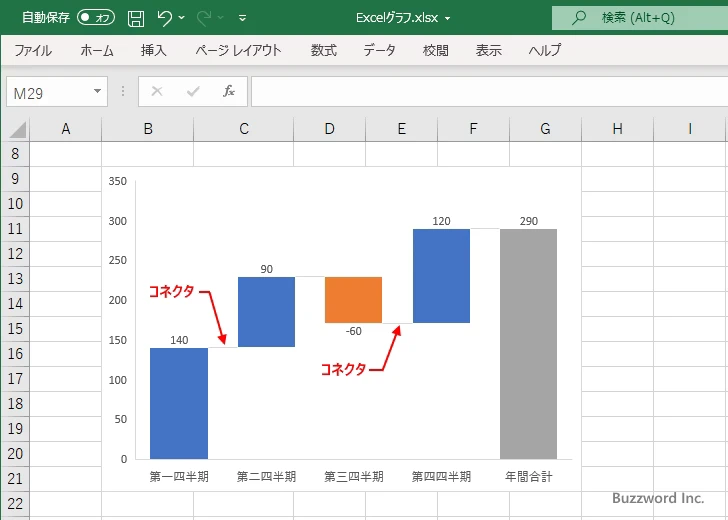Open the ファイル tab
The height and width of the screenshot is (520, 728).
[x=33, y=50]
